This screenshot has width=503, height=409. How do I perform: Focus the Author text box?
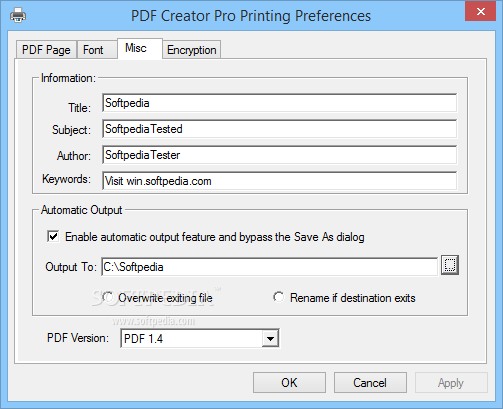[x=279, y=155]
